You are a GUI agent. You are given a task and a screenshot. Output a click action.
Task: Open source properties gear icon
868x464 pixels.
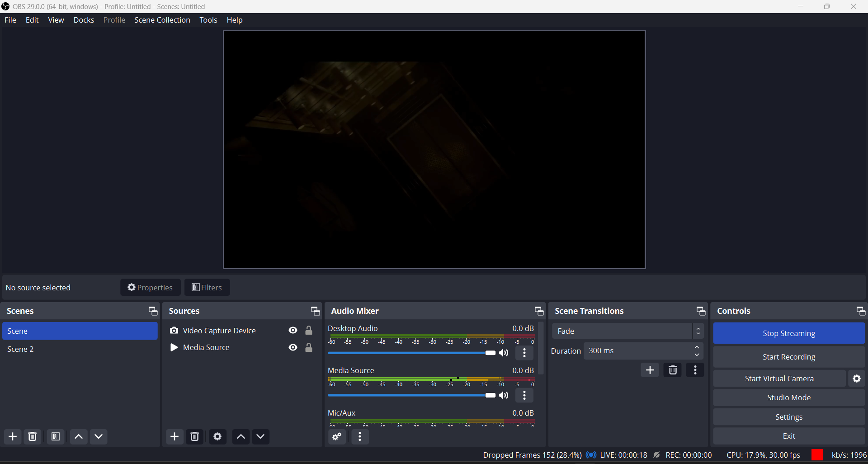coord(217,436)
